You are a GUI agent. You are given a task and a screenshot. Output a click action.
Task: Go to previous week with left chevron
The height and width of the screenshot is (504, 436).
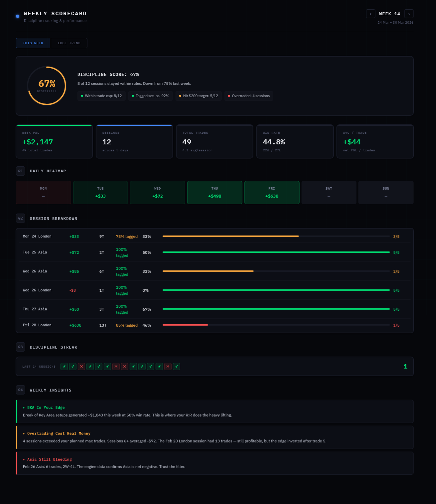pos(370,14)
